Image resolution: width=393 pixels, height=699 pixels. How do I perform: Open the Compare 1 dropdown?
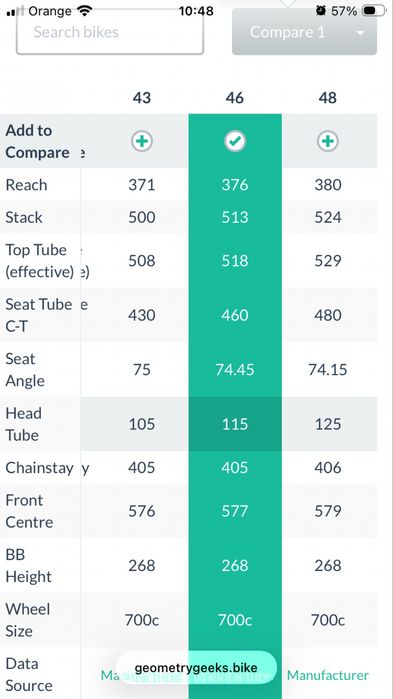(304, 33)
